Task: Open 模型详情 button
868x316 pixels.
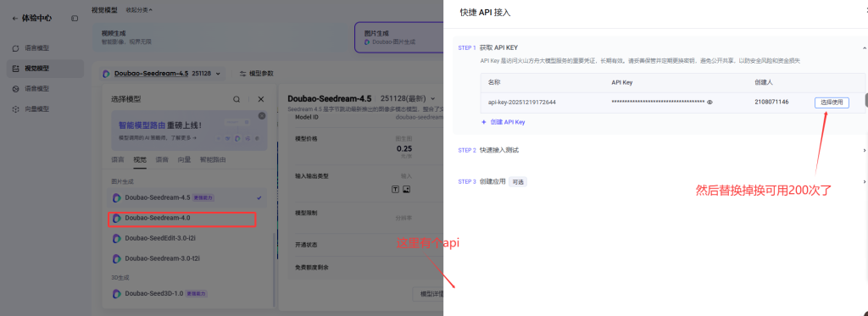Action: click(429, 294)
